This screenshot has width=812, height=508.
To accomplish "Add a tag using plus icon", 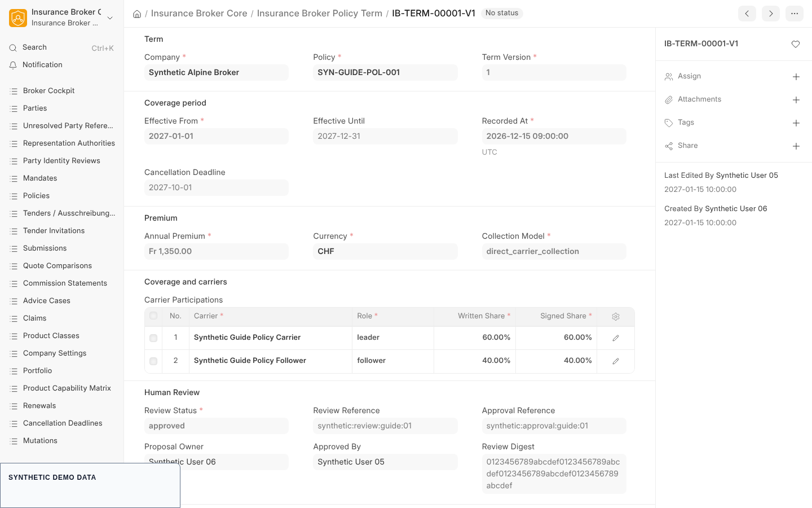I will [796, 123].
